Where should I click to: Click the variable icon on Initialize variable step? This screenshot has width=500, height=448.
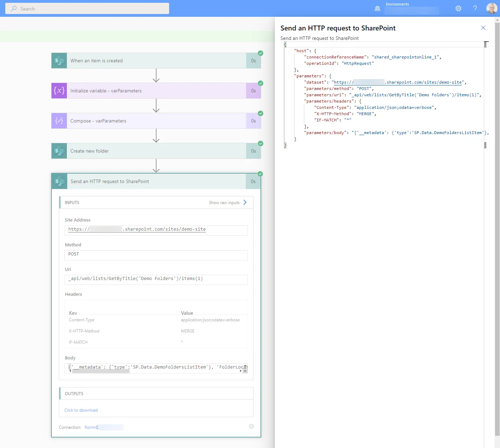pyautogui.click(x=59, y=91)
